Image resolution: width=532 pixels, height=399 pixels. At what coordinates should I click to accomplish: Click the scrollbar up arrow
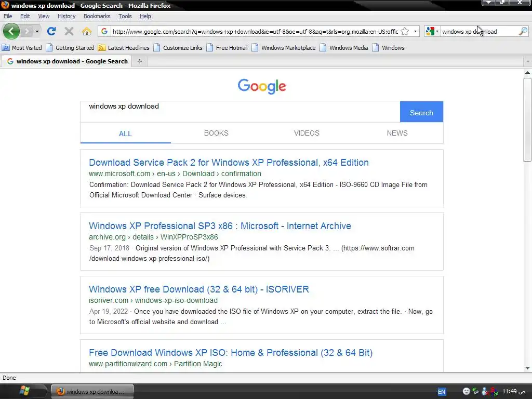527,73
